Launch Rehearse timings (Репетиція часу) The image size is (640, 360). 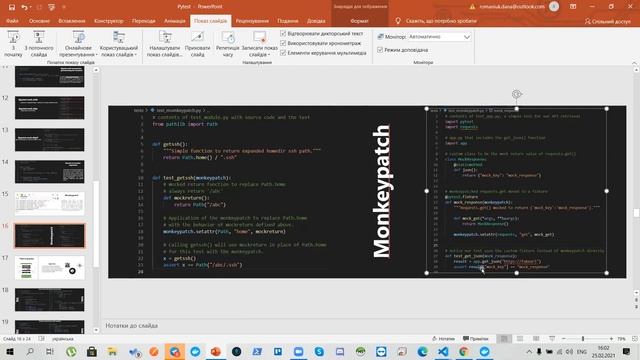pos(227,44)
